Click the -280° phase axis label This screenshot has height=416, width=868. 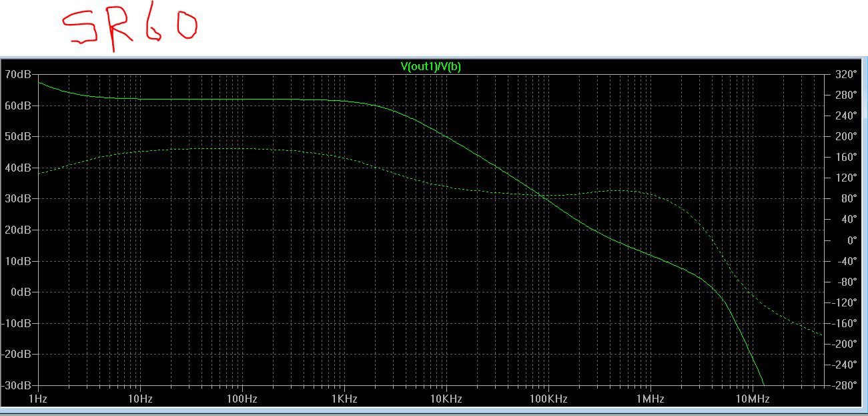(844, 385)
